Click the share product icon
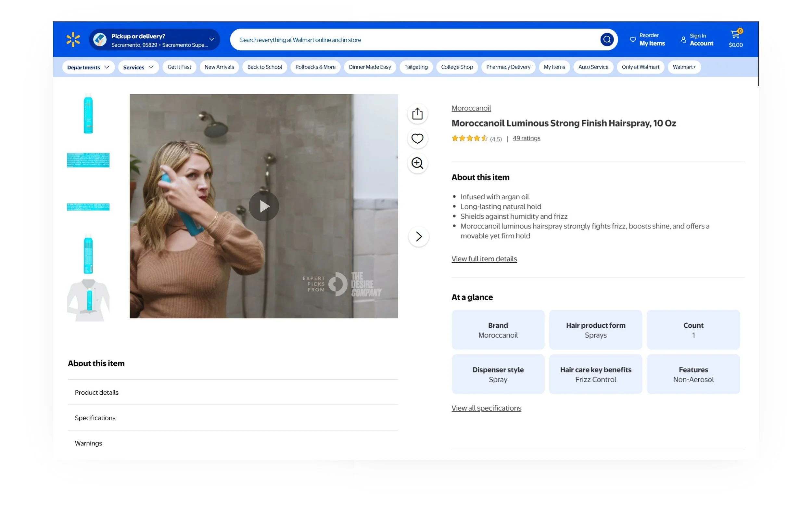 point(417,114)
